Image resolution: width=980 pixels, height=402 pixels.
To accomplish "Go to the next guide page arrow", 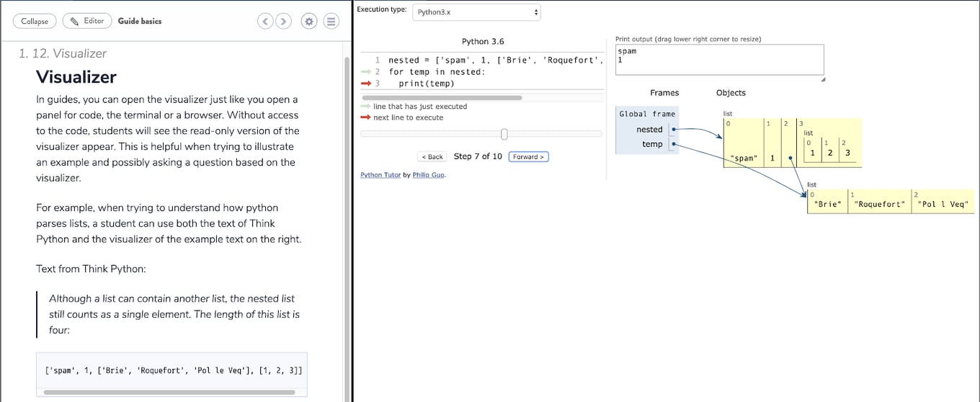I will pos(283,22).
